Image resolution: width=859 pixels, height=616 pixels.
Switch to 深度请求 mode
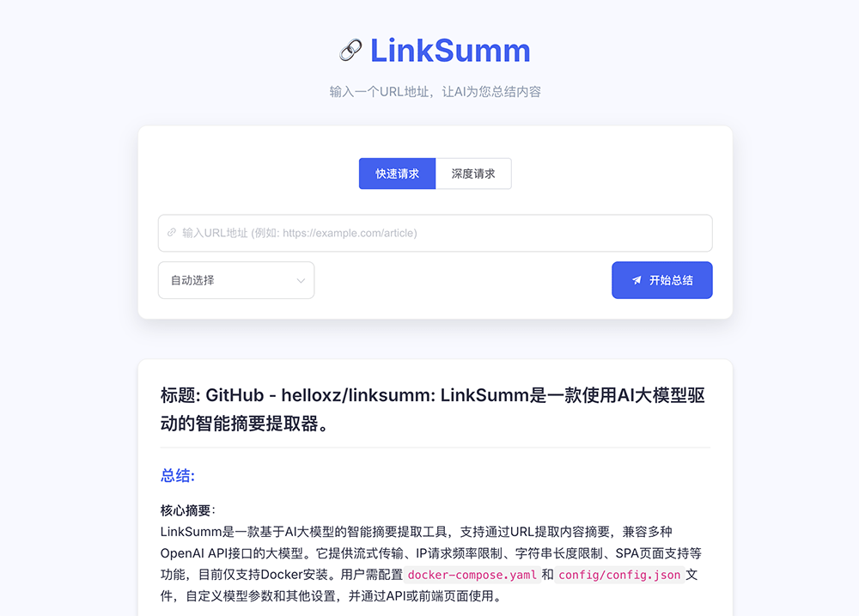[473, 174]
